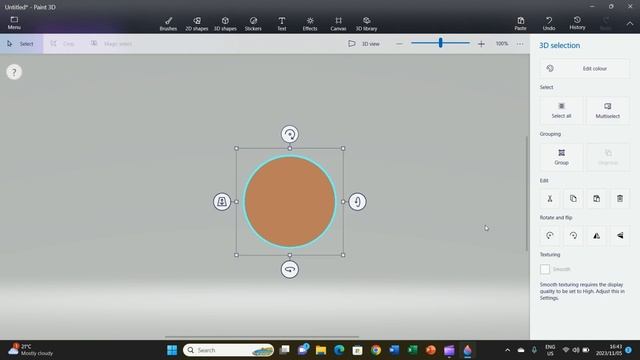640x360 pixels.
Task: Open the Effects panel
Action: (x=310, y=24)
